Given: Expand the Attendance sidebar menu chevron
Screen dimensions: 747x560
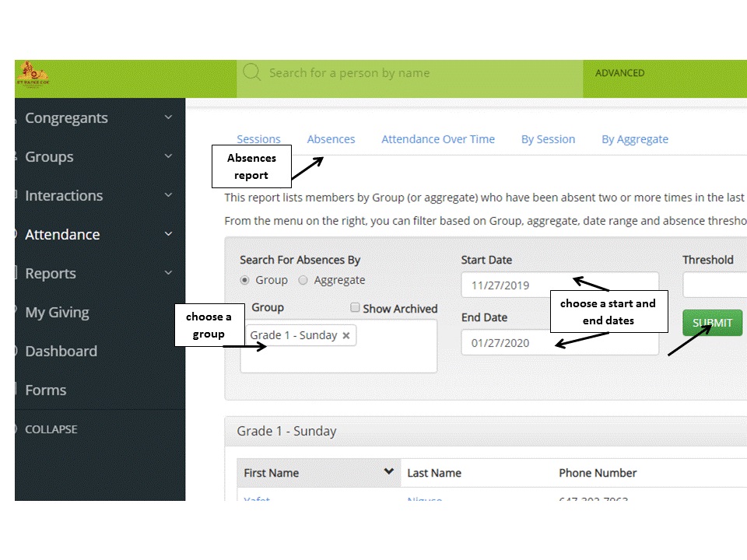Looking at the screenshot, I should (x=168, y=234).
